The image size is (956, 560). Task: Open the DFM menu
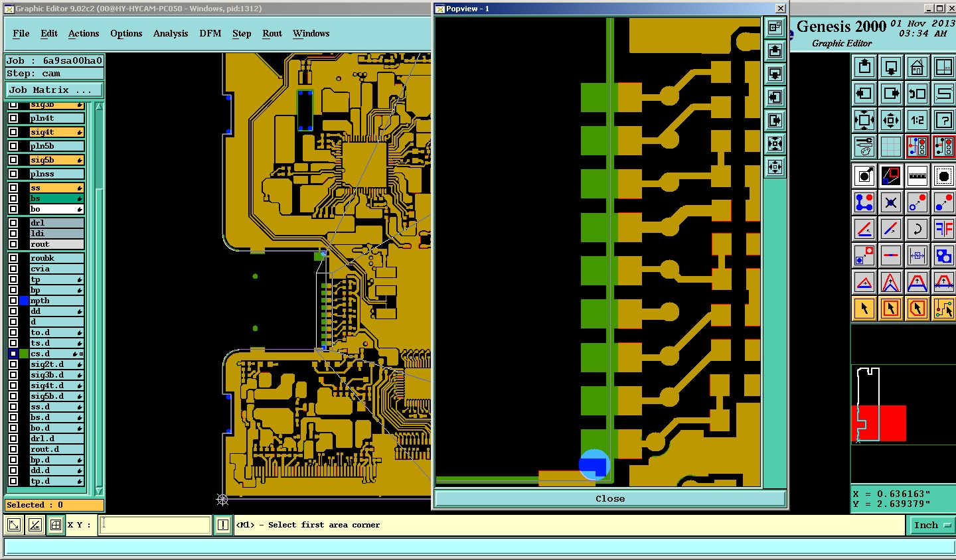[x=210, y=33]
